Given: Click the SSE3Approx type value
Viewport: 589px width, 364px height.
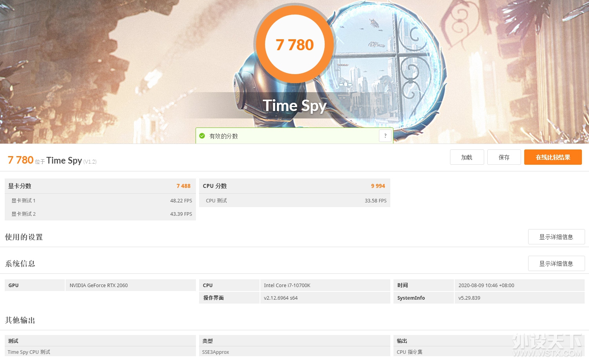Looking at the screenshot, I should tap(216, 352).
